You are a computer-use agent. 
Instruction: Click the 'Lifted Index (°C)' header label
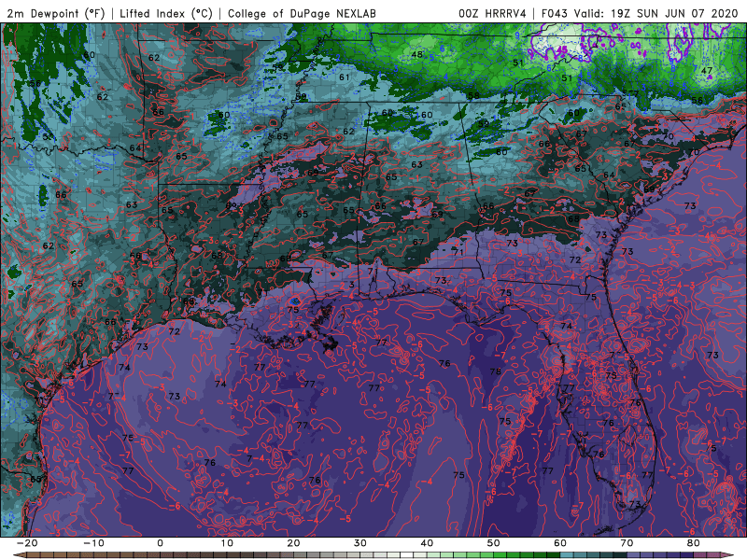pos(166,14)
